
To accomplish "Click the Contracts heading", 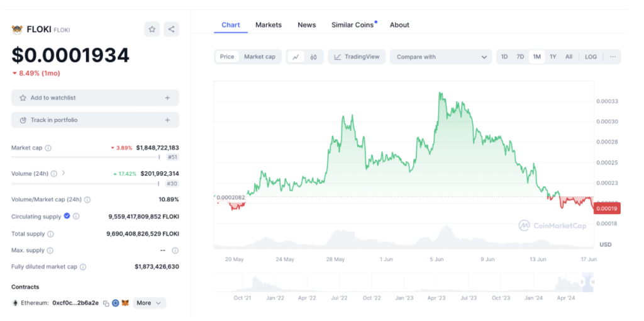I will 25,287.
